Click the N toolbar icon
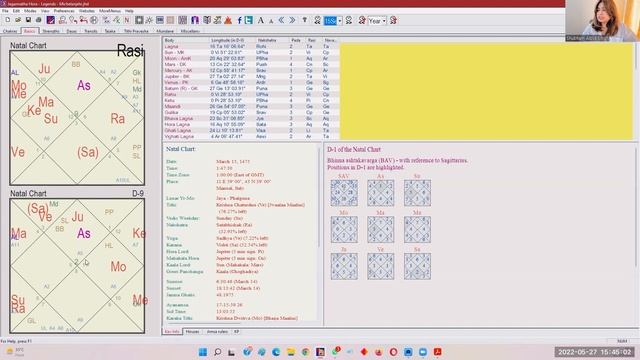The height and width of the screenshot is (360, 640). [127, 20]
